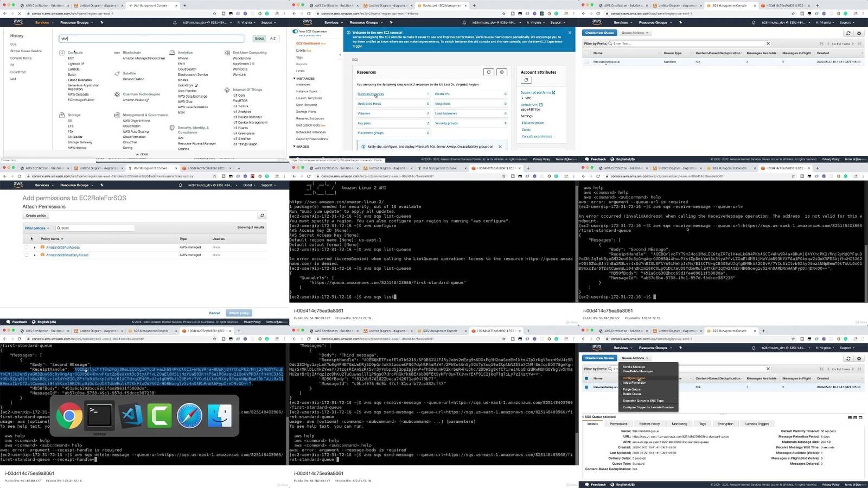Open Global region dropdown on Add permissions page

click(x=249, y=185)
